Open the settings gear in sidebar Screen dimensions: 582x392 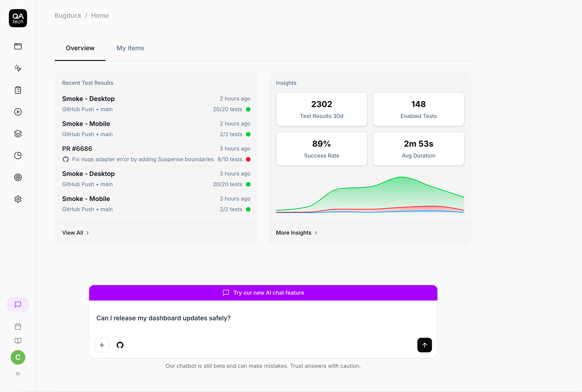(x=18, y=199)
